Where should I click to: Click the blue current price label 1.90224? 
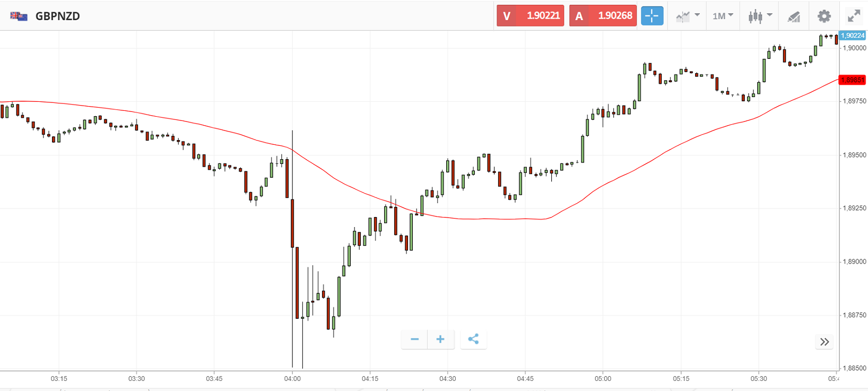(x=853, y=36)
